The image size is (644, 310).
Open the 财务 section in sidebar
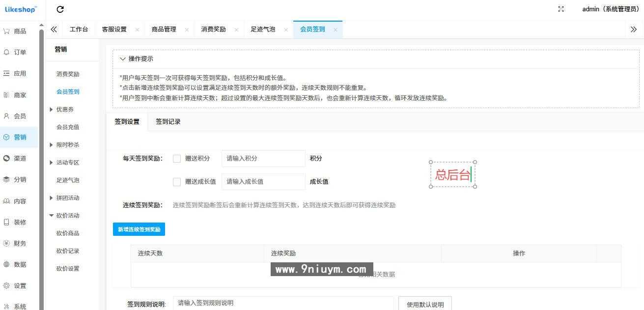19,243
